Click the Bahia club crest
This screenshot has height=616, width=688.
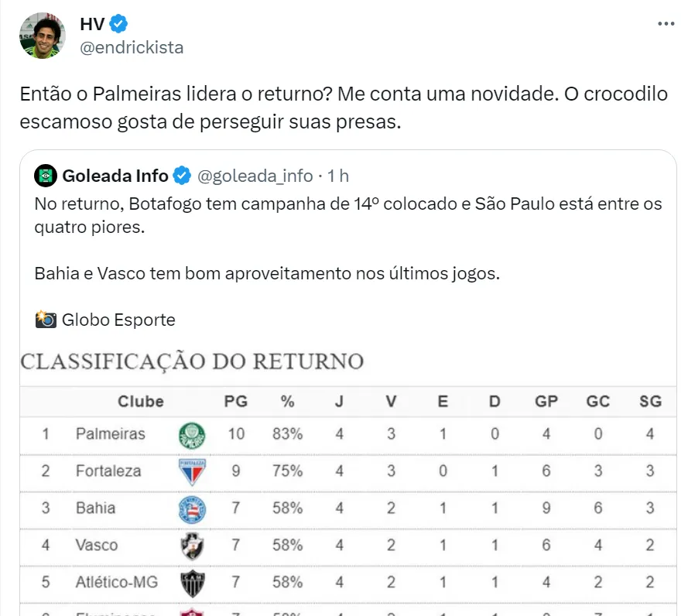click(192, 508)
